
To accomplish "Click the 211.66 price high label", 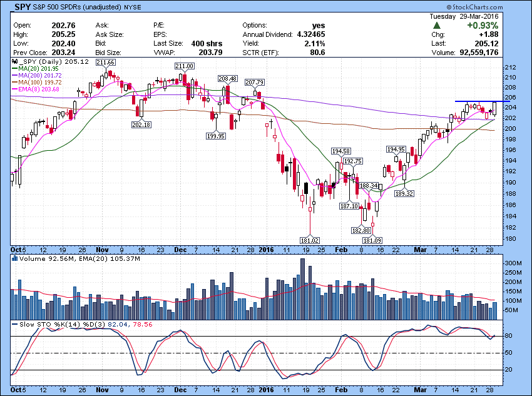I will point(105,62).
